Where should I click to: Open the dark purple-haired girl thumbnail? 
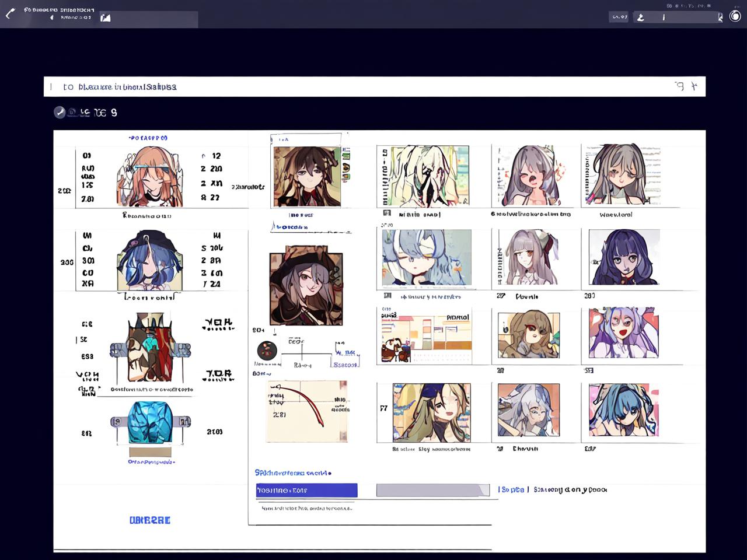pos(624,257)
